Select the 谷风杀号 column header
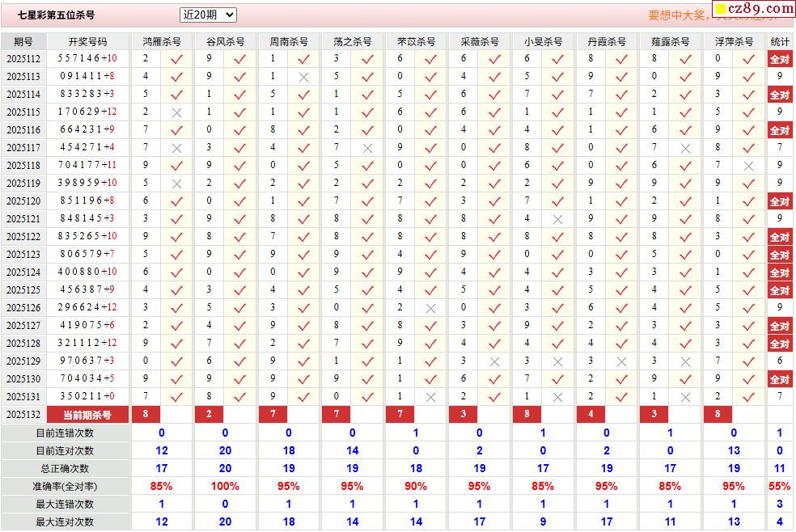This screenshot has width=796, height=532. coord(225,41)
